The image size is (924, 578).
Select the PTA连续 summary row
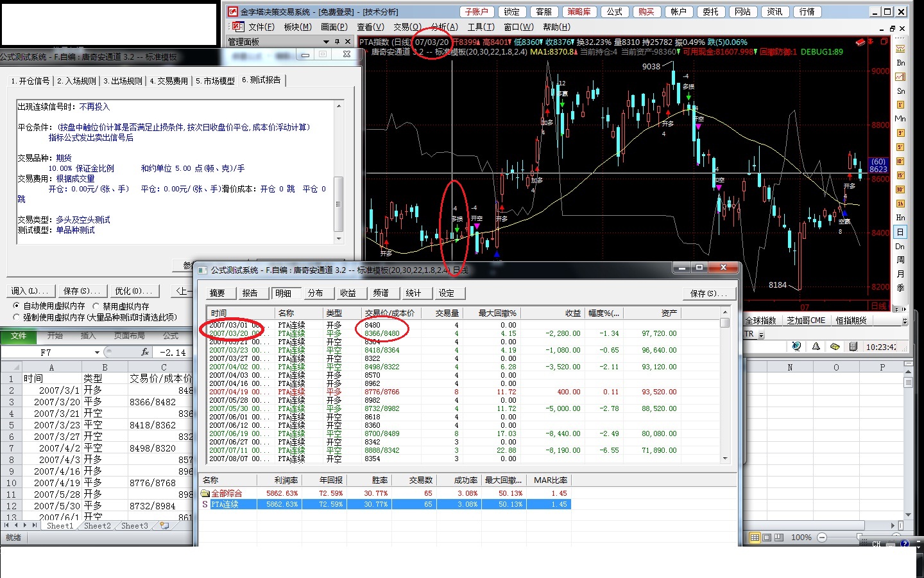click(x=385, y=504)
